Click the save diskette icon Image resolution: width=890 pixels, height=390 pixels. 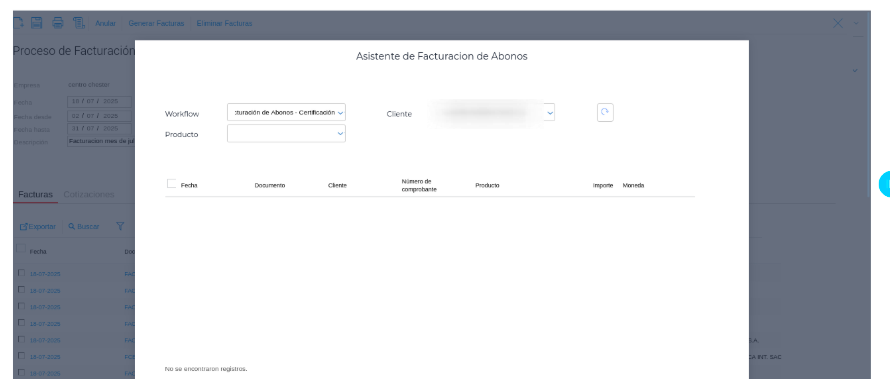36,23
